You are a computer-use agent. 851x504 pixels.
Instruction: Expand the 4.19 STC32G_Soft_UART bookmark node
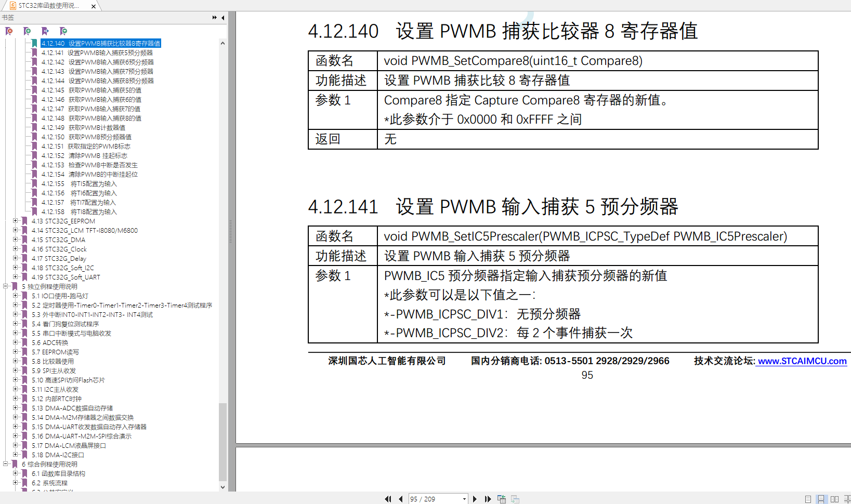[x=15, y=277]
